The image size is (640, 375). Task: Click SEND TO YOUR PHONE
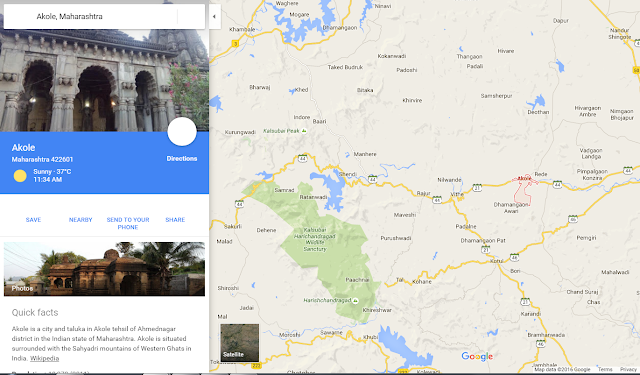(128, 223)
